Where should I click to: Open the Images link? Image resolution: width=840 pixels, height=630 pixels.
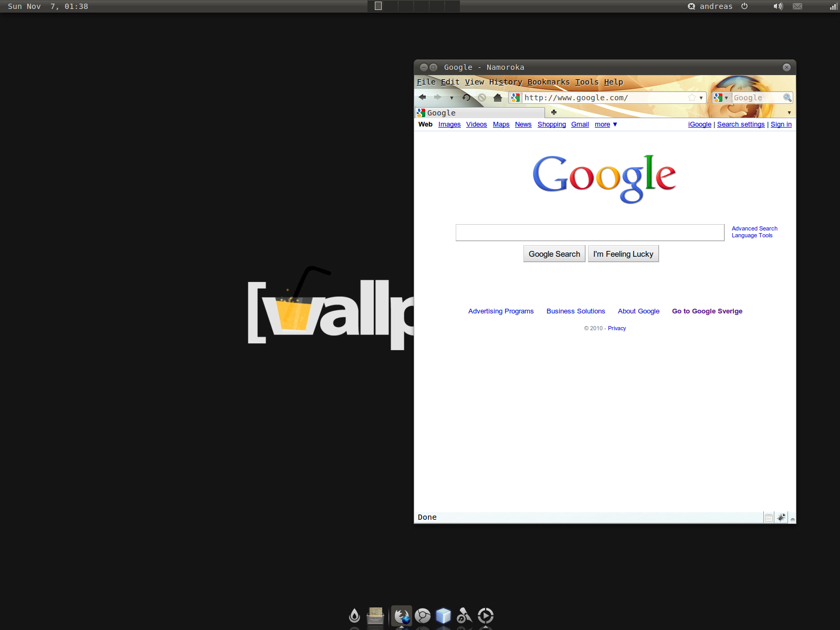(449, 124)
